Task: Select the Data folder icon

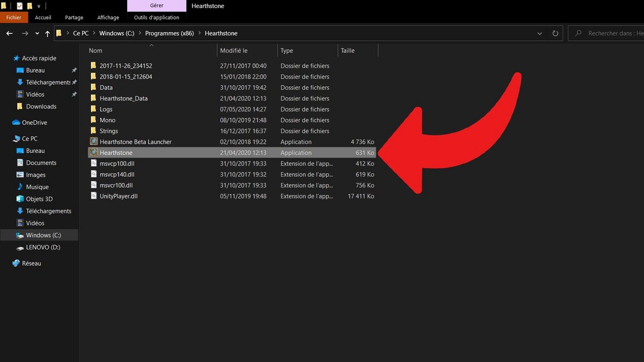Action: [x=93, y=87]
